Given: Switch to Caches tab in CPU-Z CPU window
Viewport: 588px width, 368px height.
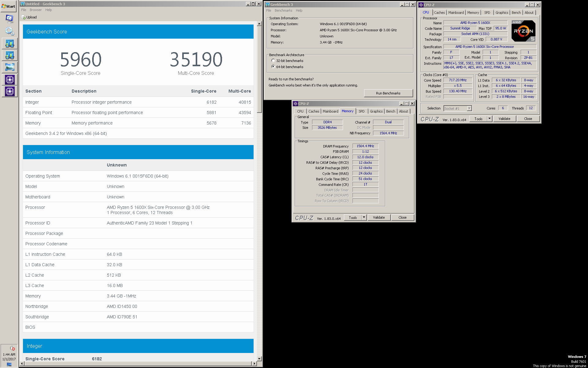Looking at the screenshot, I should tap(439, 13).
